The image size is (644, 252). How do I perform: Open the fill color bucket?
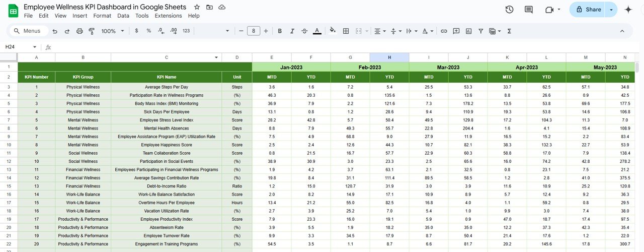point(333,31)
